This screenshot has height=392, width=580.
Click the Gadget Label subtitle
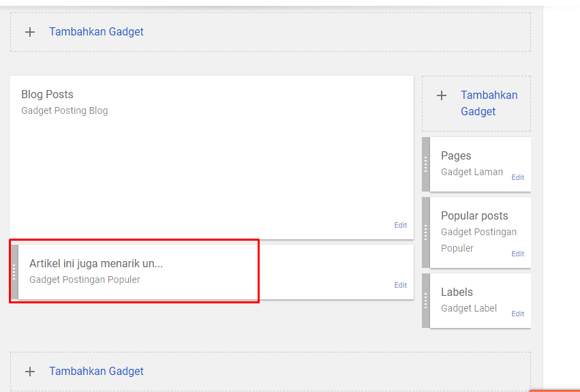tap(469, 308)
